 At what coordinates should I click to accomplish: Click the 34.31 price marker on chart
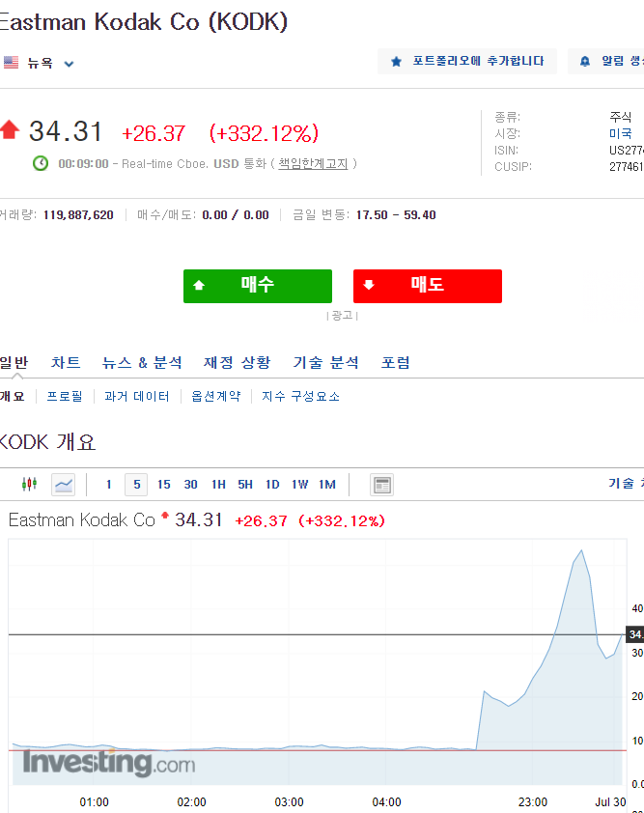click(635, 634)
